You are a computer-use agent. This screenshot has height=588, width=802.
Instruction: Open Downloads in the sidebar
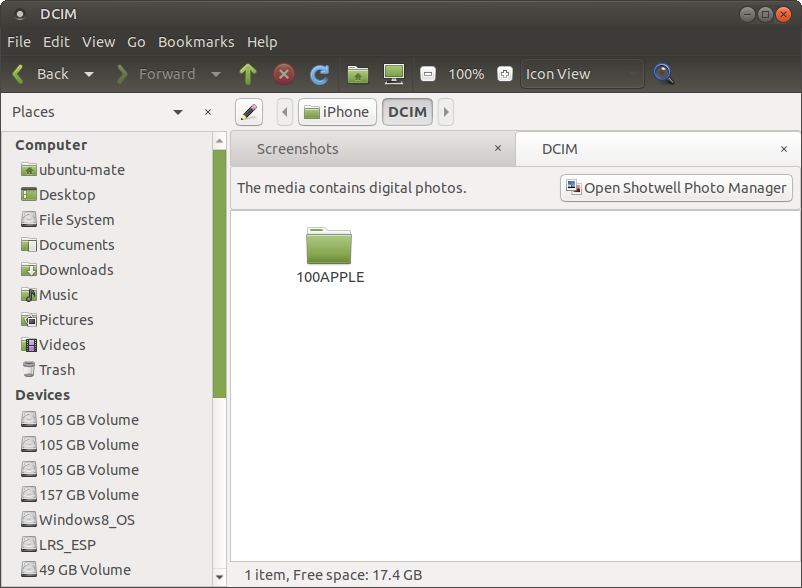click(x=67, y=270)
